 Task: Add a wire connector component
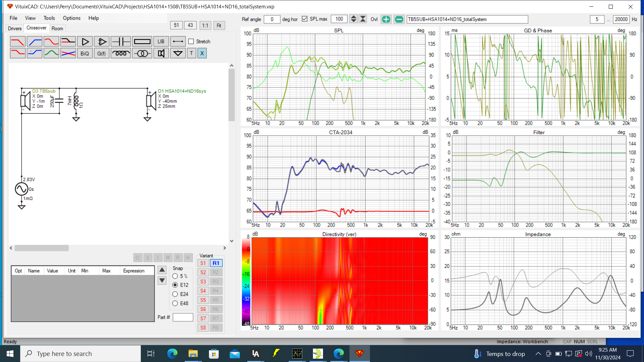click(x=178, y=42)
